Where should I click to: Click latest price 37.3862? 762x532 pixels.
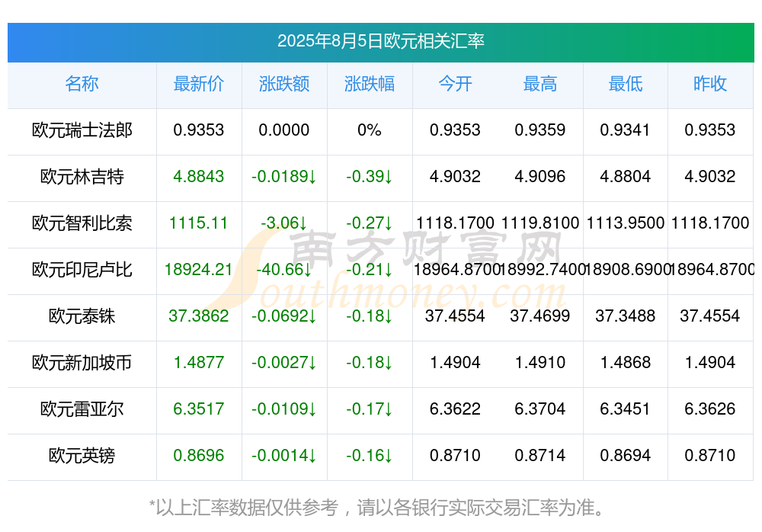198,316
